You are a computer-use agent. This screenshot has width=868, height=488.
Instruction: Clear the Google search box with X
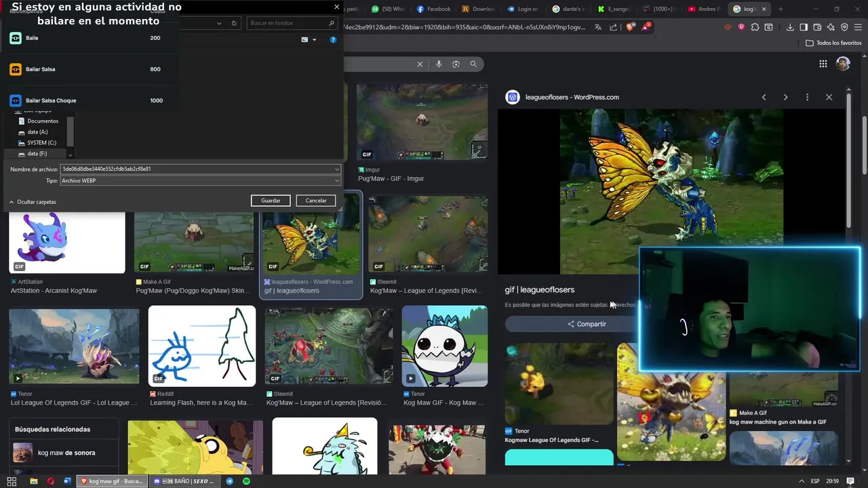click(x=420, y=64)
